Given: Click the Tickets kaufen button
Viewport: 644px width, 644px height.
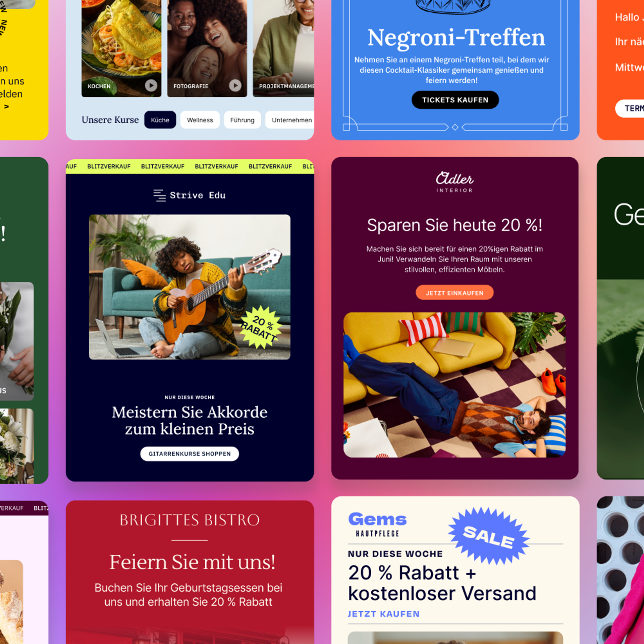Looking at the screenshot, I should (455, 100).
